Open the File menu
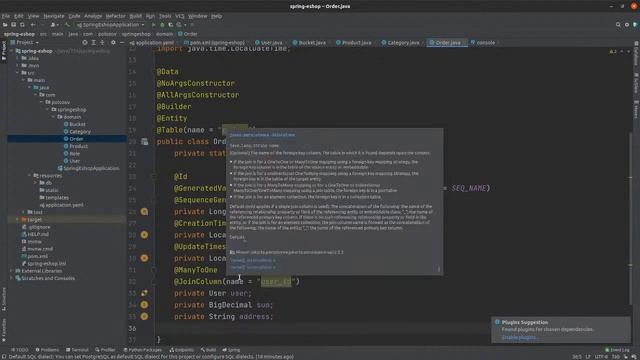The image size is (640, 360). pyautogui.click(x=6, y=16)
